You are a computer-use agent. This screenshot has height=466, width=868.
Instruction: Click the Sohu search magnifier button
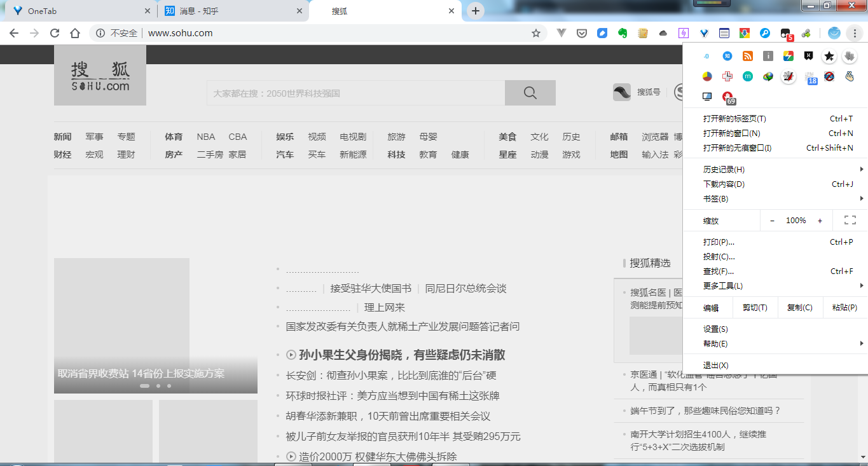530,93
